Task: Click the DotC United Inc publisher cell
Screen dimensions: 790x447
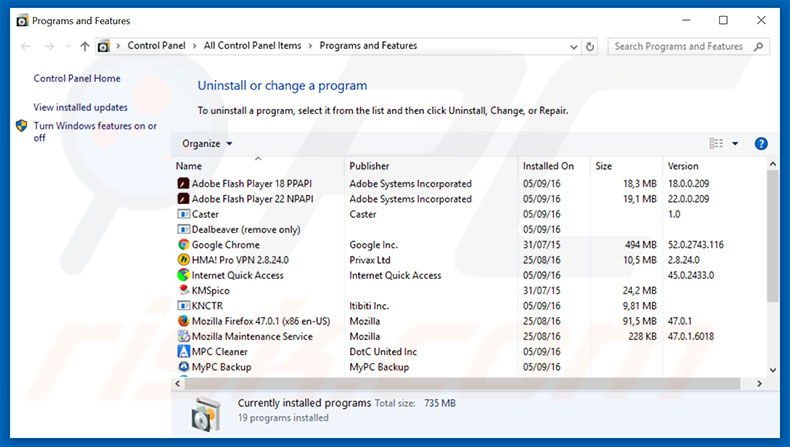Action: point(383,351)
